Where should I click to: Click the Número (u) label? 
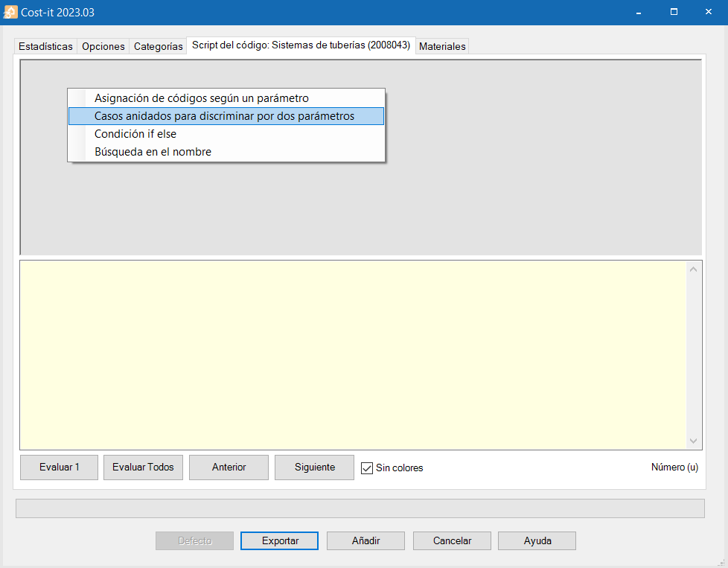coord(674,468)
